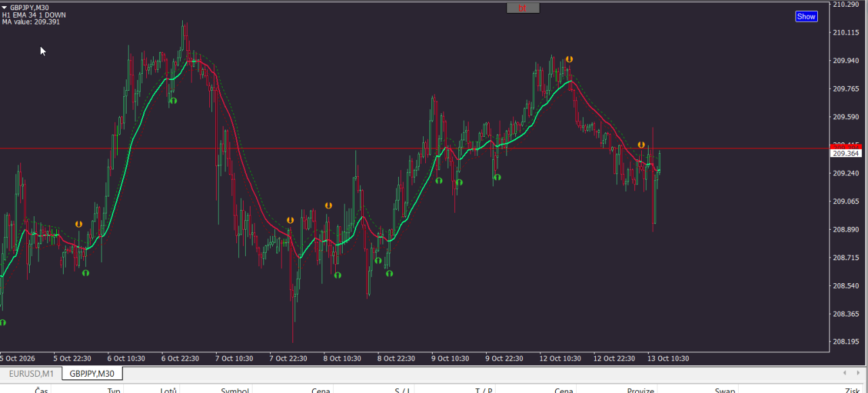Viewport: 868px width, 393px height.
Task: Click the right chart-tabs scroll arrow
Action: [858, 373]
